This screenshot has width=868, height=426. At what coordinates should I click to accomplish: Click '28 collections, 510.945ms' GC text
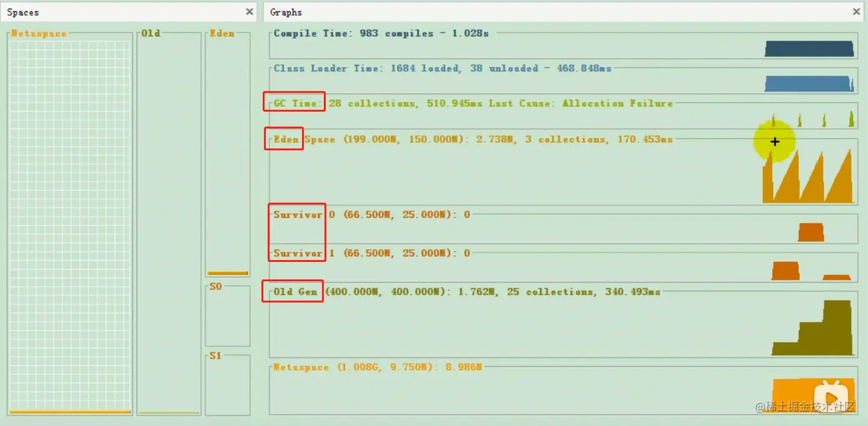coord(406,104)
